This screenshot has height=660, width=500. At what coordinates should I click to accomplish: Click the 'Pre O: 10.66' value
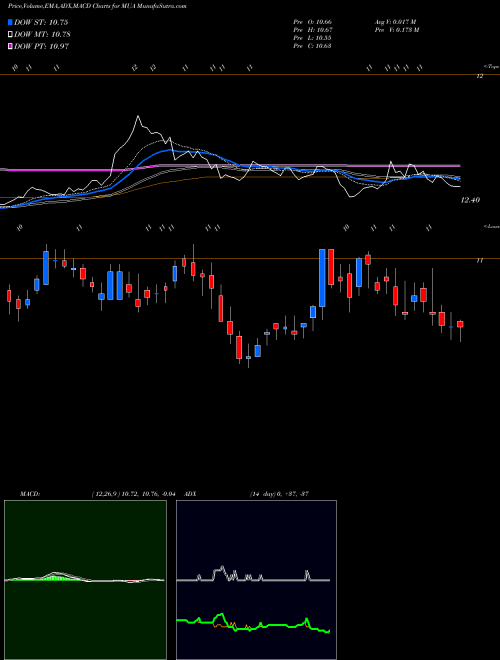point(313,22)
